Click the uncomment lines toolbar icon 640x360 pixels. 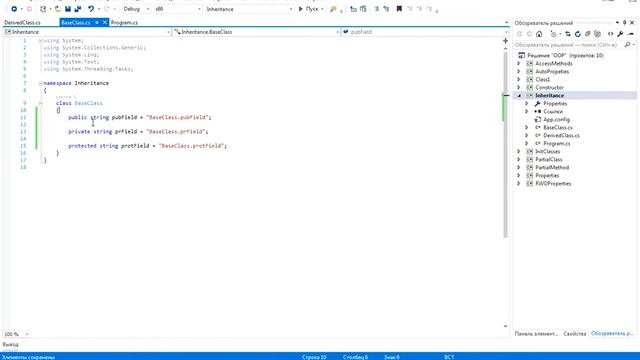coord(386,9)
